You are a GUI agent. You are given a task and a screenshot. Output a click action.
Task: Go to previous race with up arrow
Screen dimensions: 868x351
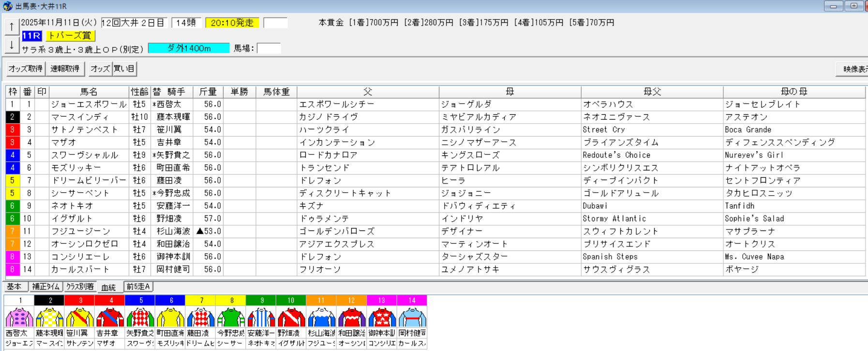(x=12, y=27)
